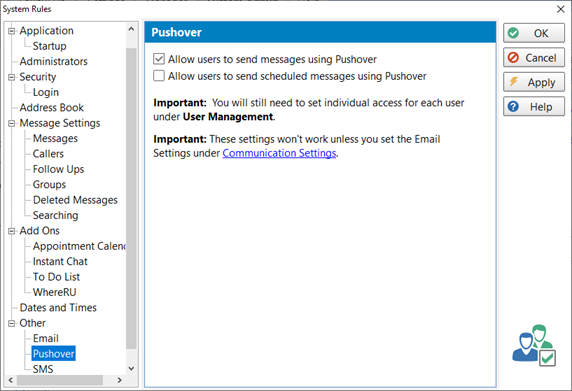The height and width of the screenshot is (391, 572).
Task: Select the Other tree label
Action: 32,323
